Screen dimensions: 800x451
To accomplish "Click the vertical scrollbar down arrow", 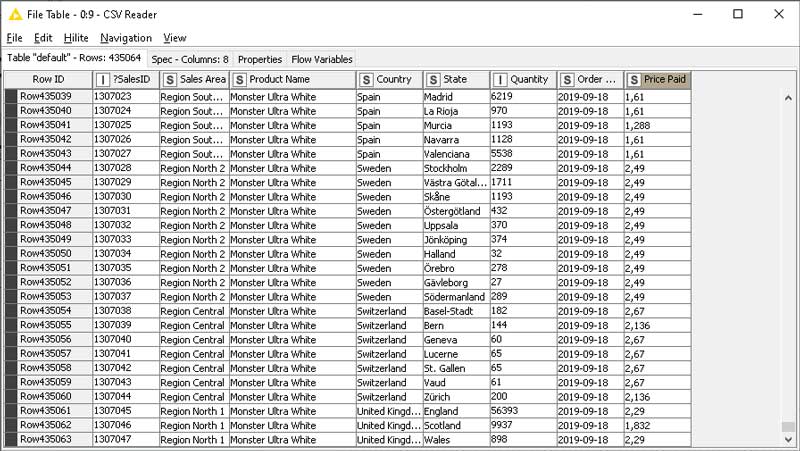I will click(788, 439).
